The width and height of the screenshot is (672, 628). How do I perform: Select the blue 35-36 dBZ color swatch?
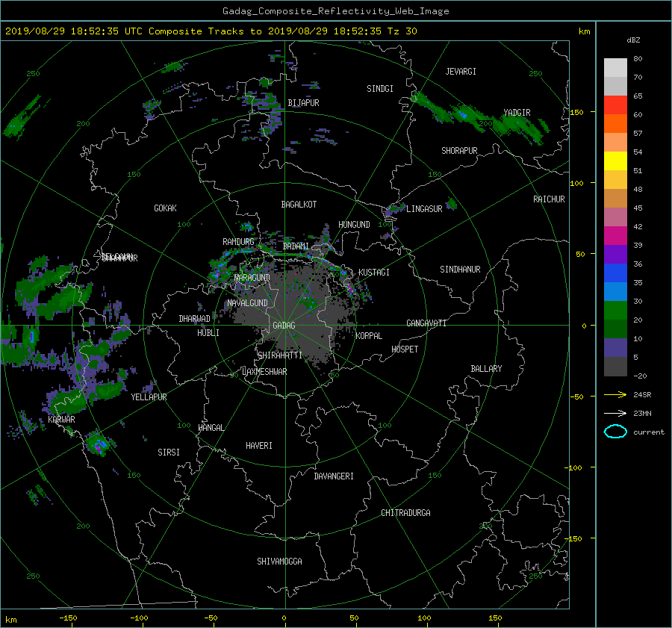pos(615,273)
